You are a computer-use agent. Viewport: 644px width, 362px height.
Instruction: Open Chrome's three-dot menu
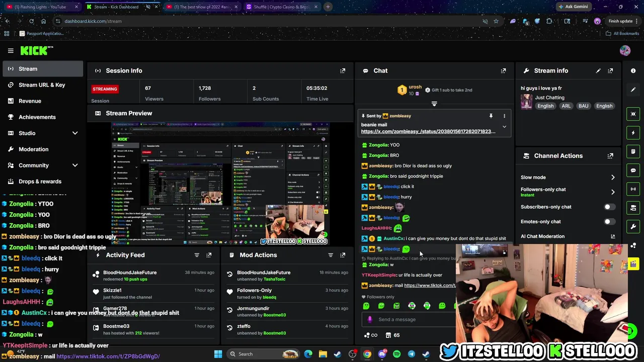(x=637, y=21)
